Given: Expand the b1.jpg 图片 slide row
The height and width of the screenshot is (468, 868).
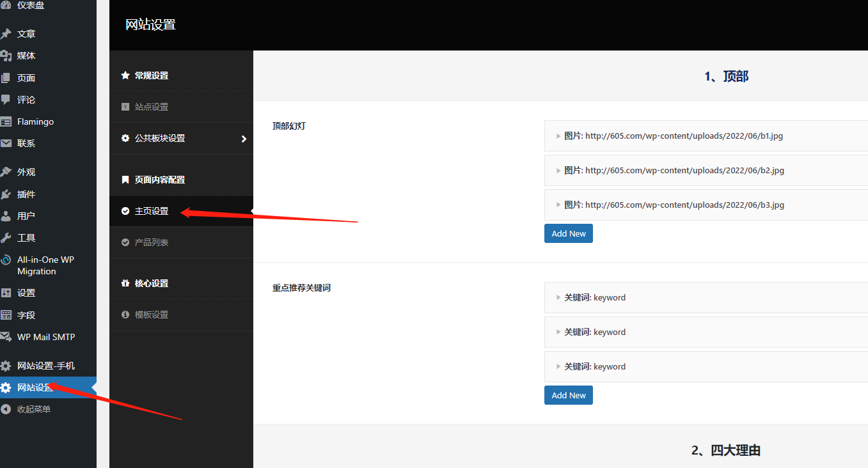Looking at the screenshot, I should point(672,136).
